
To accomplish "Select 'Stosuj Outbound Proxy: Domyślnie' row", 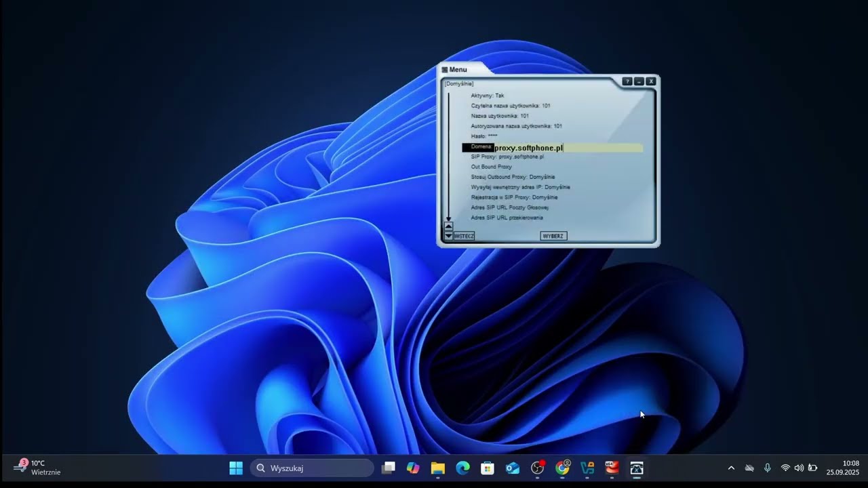I will tap(513, 177).
